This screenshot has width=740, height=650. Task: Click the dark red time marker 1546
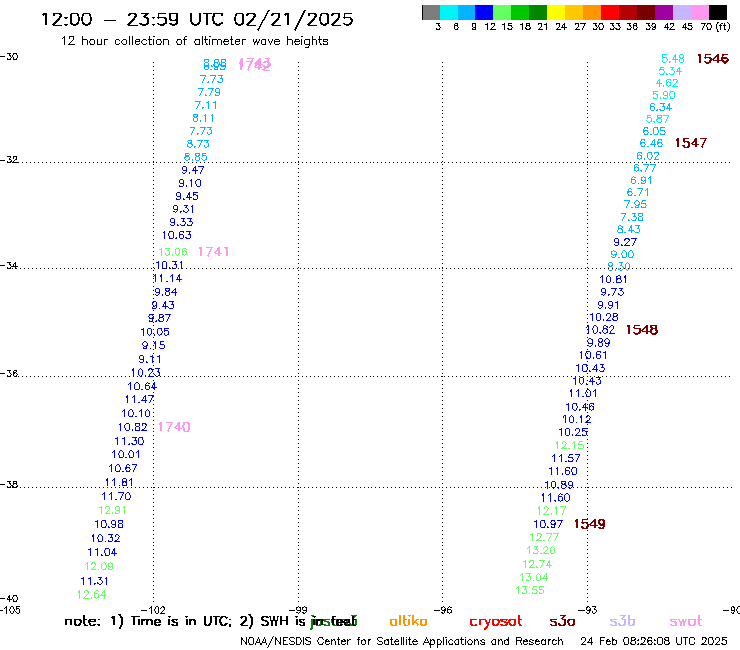[713, 59]
